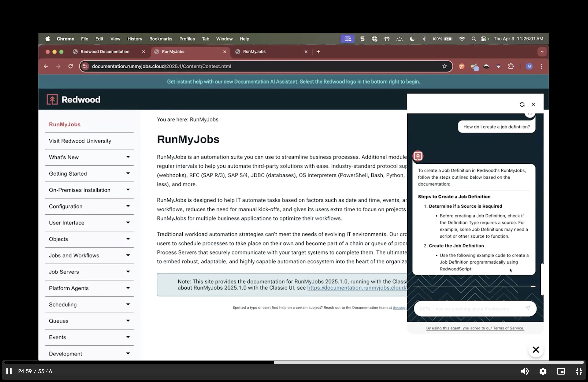Mute the video volume speaker icon
The image size is (588, 382).
pyautogui.click(x=525, y=371)
